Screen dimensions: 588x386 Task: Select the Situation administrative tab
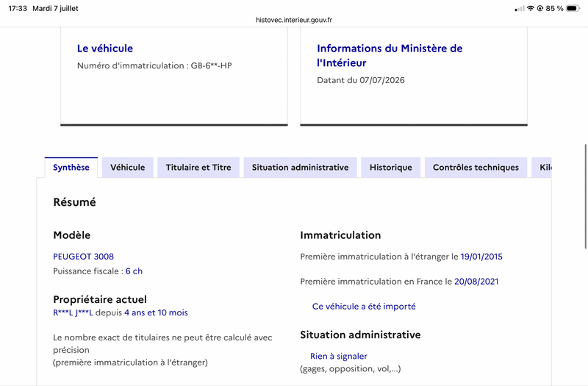[300, 168]
